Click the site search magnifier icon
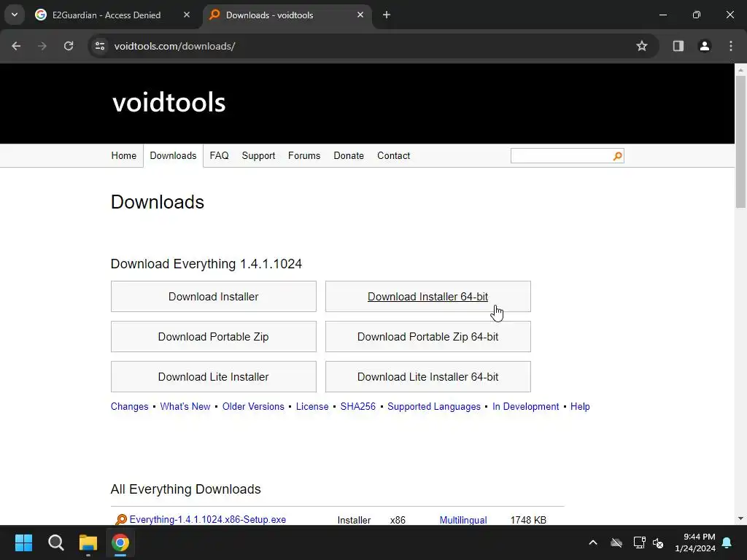Screen dimensions: 747x560 pos(617,156)
